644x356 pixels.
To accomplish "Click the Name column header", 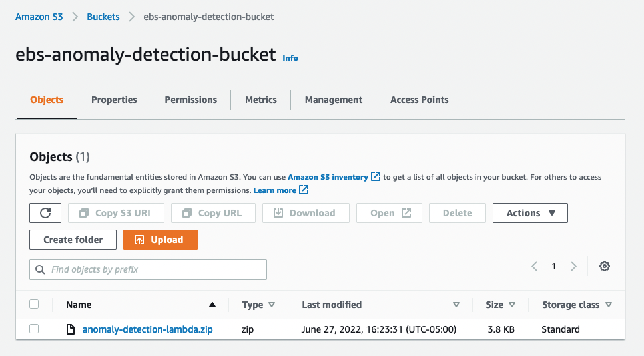I will pos(79,305).
